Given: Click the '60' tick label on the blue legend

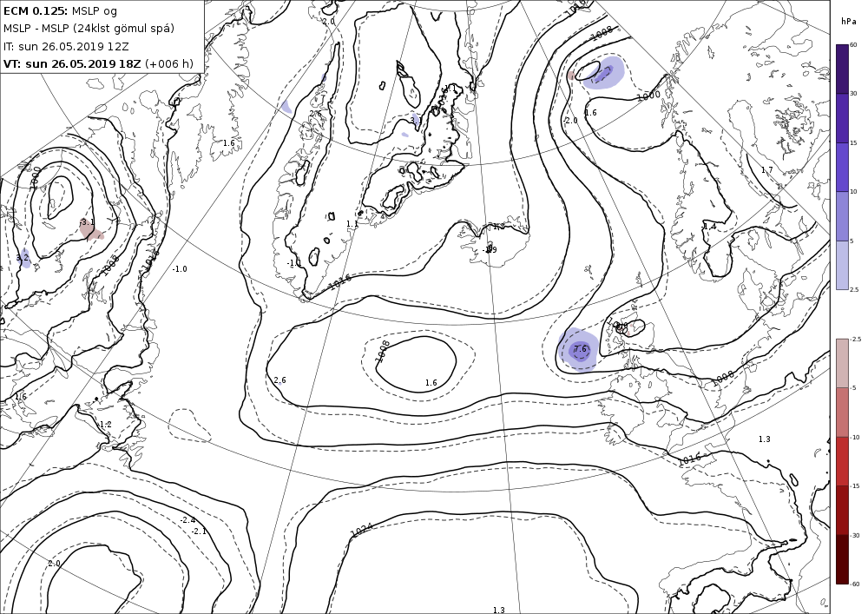Looking at the screenshot, I should pyautogui.click(x=853, y=45).
